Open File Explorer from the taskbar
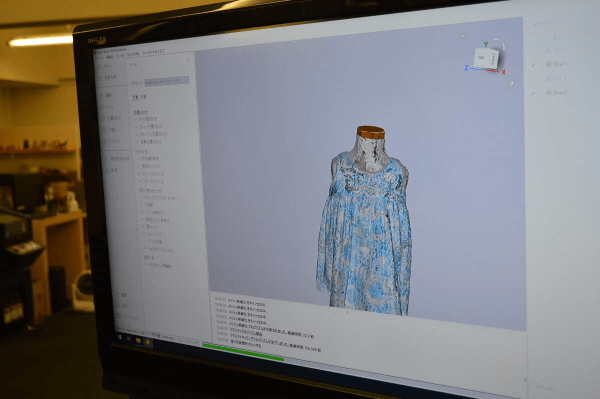Viewport: 600px width, 399px height. (x=138, y=340)
